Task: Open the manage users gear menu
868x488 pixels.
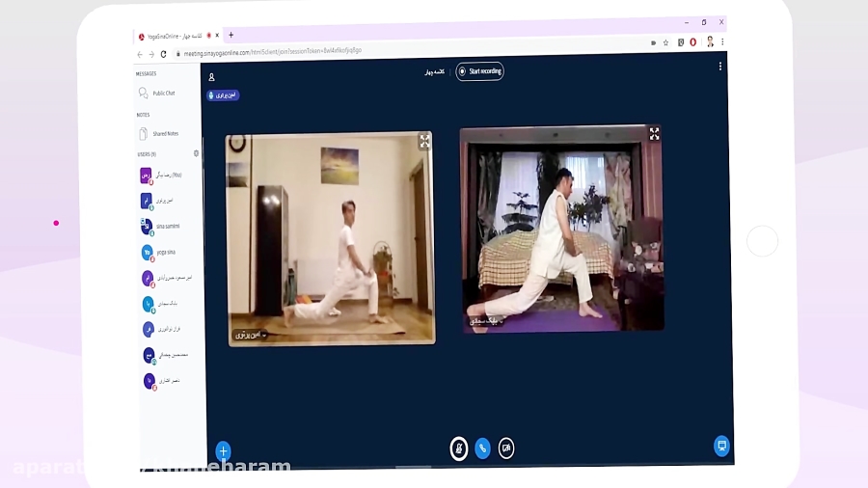Action: pos(196,153)
